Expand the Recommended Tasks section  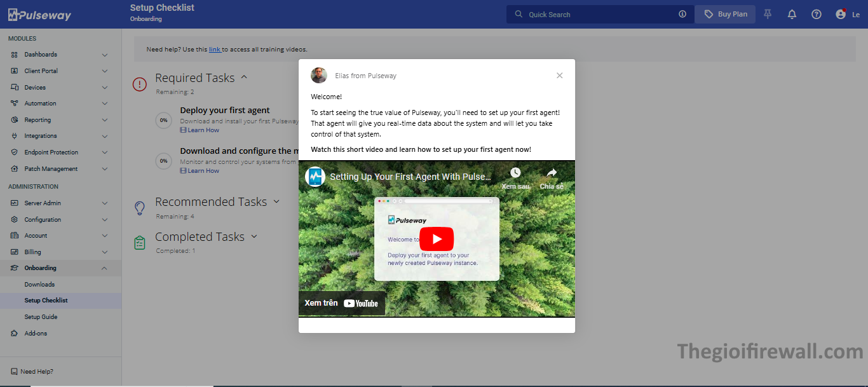point(276,201)
